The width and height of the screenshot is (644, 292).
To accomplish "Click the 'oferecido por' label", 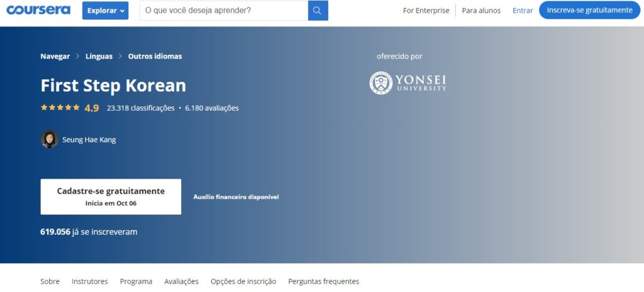I will click(399, 57).
